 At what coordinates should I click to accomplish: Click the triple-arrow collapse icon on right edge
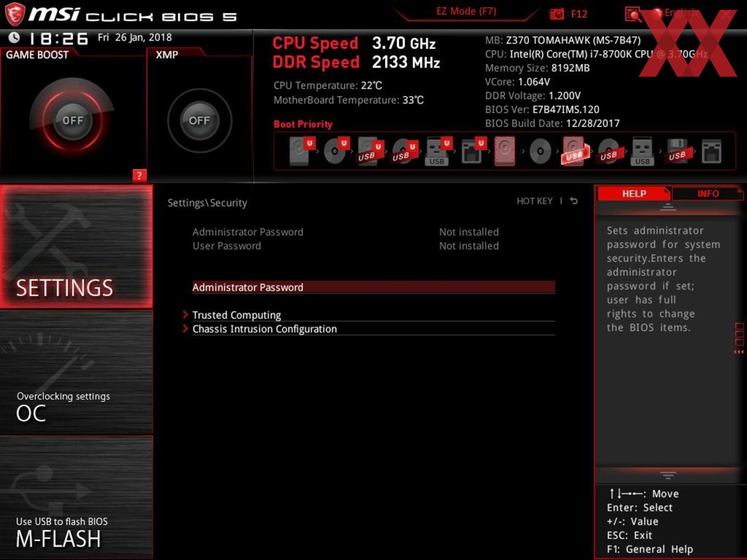coord(739,352)
